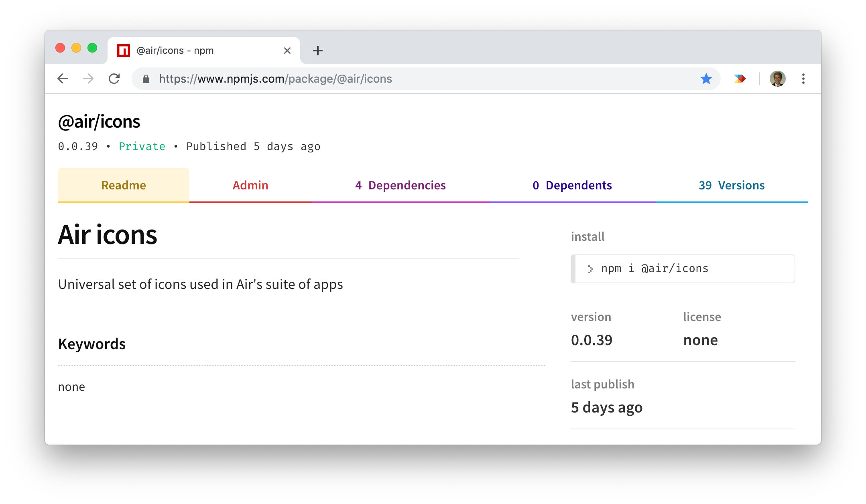Click the blue bookmark star
The image size is (866, 504).
(706, 79)
